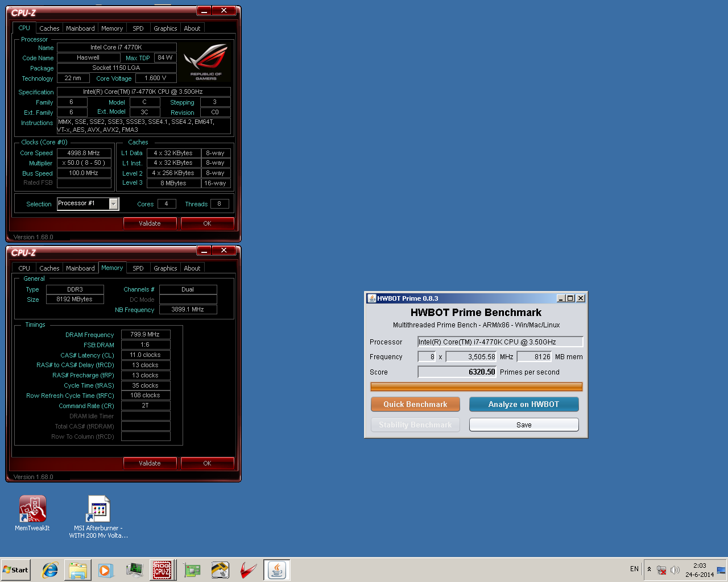Select the CPU tab in bottom CPU-Z window
This screenshot has height=582, width=728.
click(24, 268)
